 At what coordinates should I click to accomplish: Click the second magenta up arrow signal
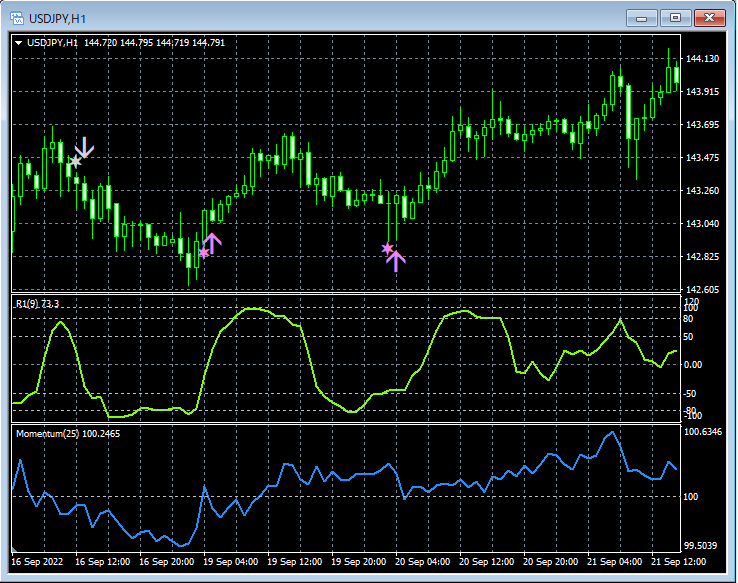pyautogui.click(x=396, y=261)
